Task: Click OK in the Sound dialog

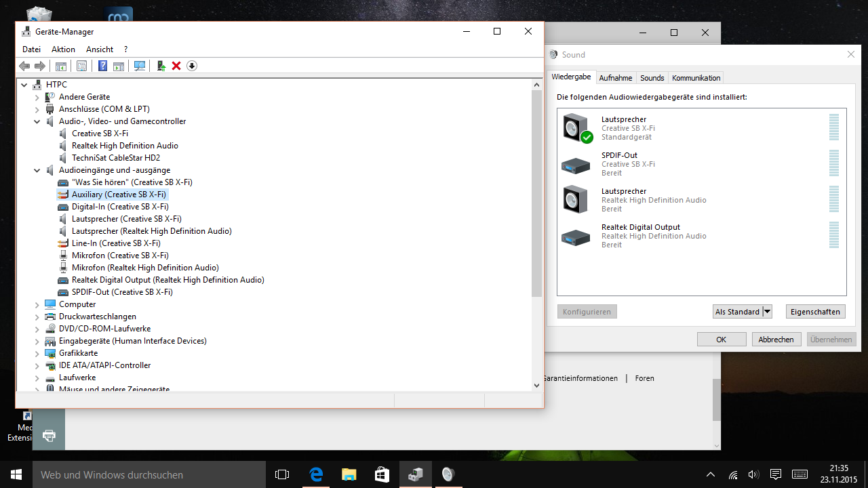Action: [x=722, y=340]
